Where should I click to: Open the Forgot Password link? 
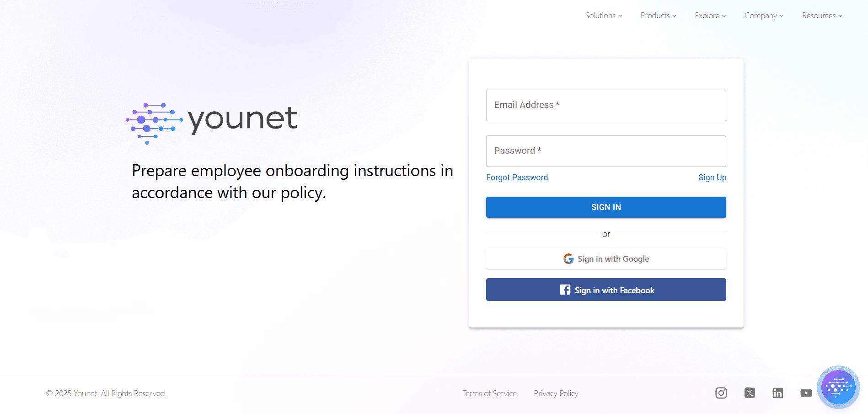pos(517,177)
